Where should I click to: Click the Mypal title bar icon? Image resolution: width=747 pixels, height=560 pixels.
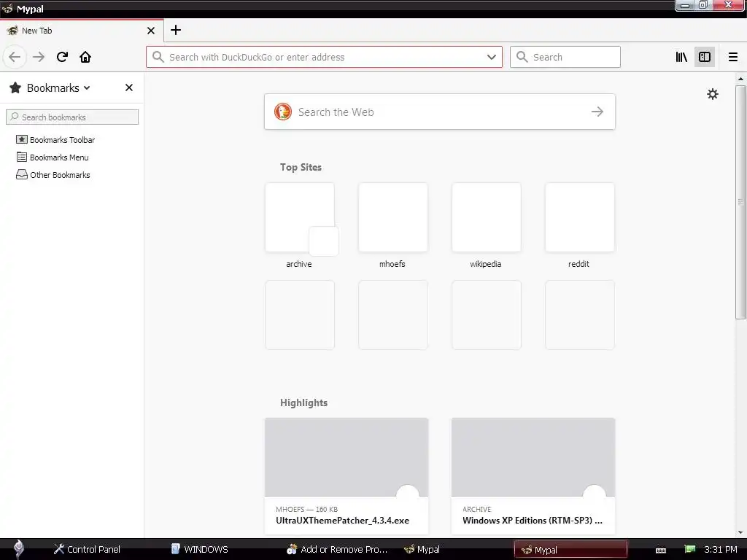click(x=7, y=9)
